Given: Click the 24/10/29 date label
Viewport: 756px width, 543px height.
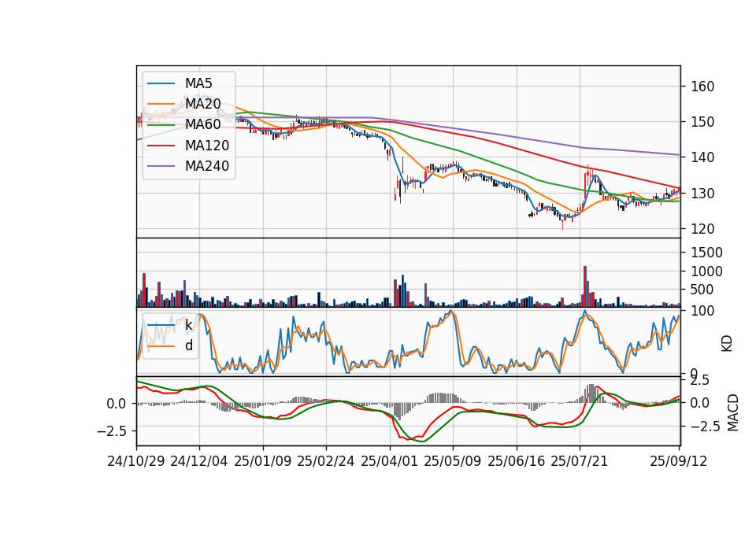Looking at the screenshot, I should [x=136, y=461].
